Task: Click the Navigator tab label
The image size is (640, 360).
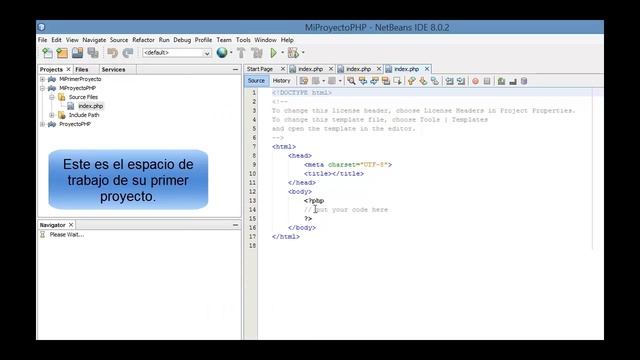Action: (x=52, y=225)
